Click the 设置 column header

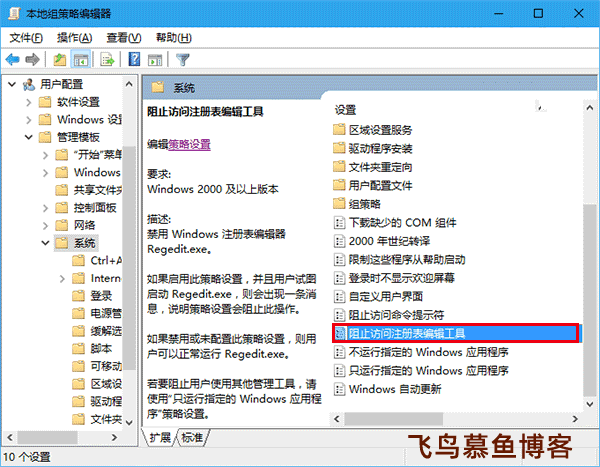click(346, 110)
